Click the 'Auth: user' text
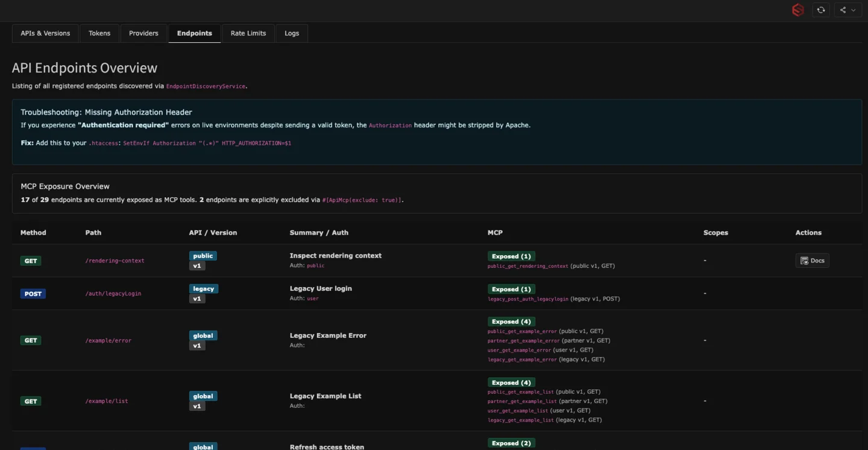 tap(304, 298)
